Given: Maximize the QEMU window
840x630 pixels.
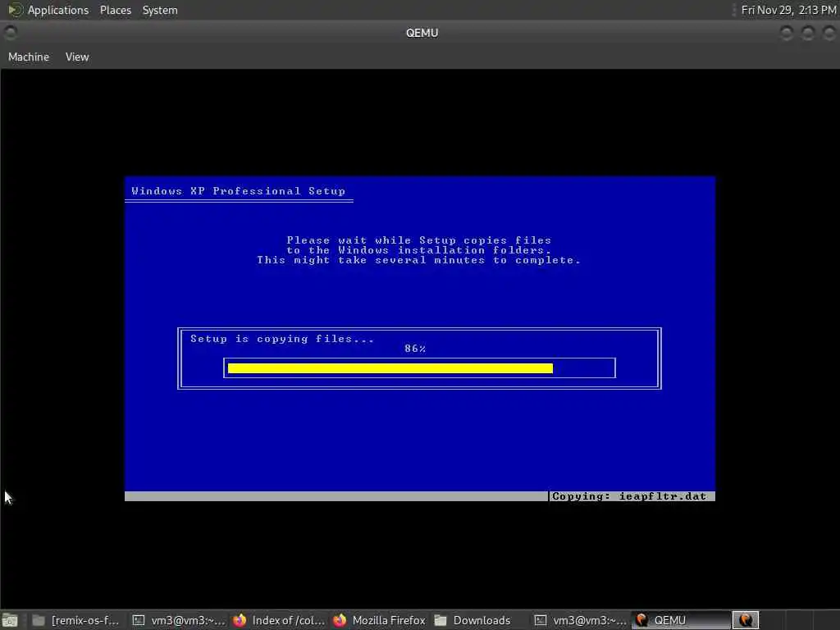Looking at the screenshot, I should click(x=808, y=33).
